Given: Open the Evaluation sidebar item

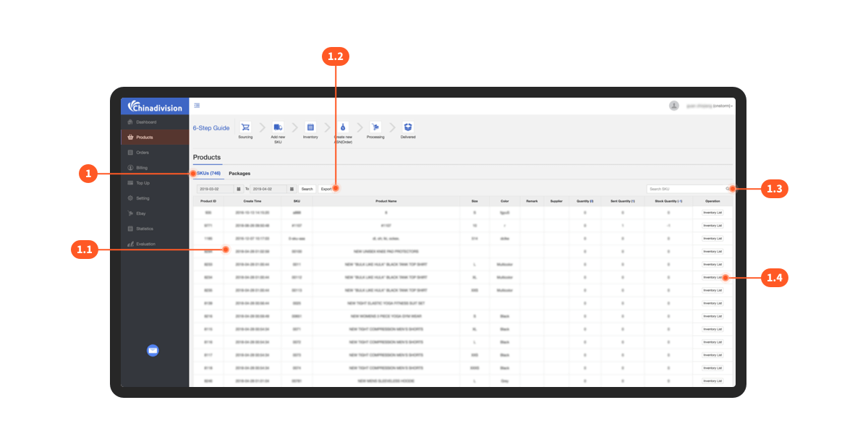Looking at the screenshot, I should click(x=155, y=244).
